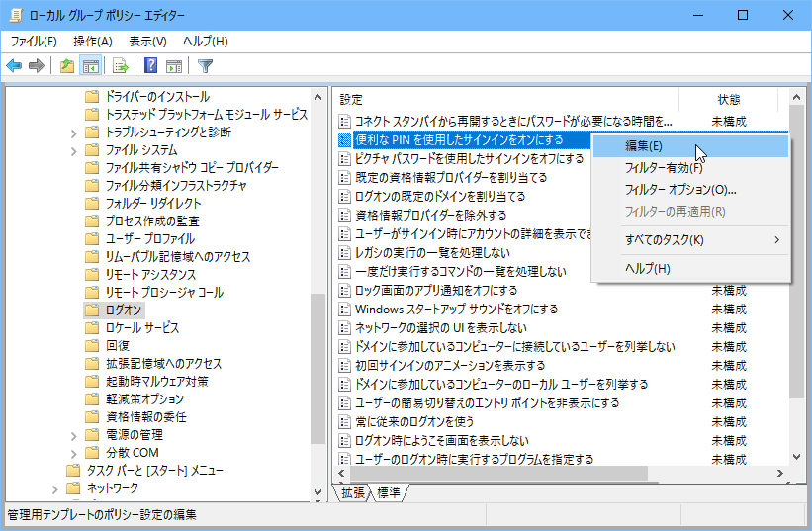Select the ユーザー プロファイル tree folder
812x531 pixels.
point(150,239)
